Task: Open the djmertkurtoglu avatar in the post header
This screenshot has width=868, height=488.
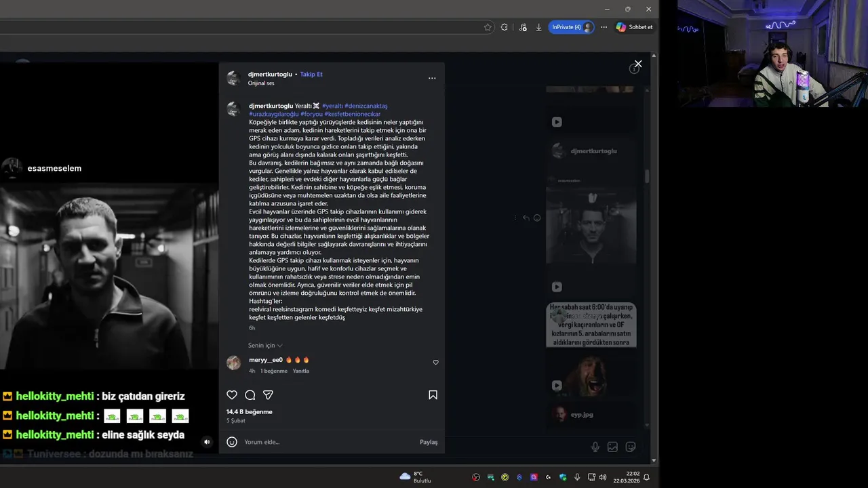Action: click(233, 78)
